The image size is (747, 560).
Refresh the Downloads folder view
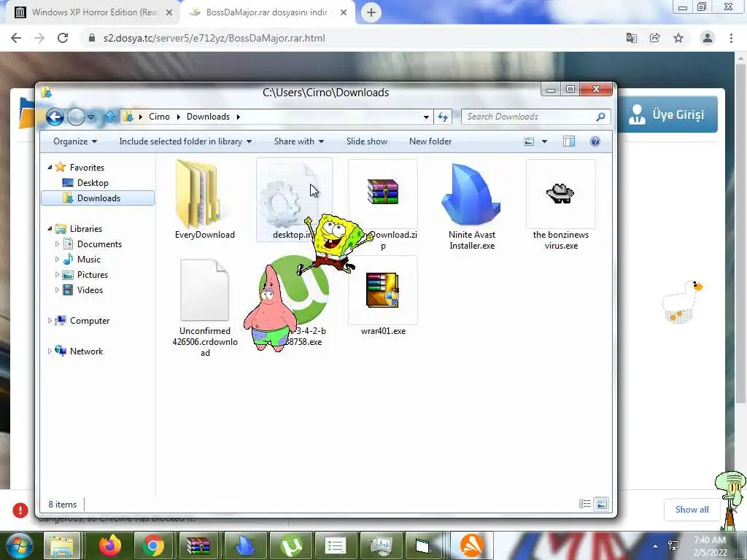(x=443, y=117)
